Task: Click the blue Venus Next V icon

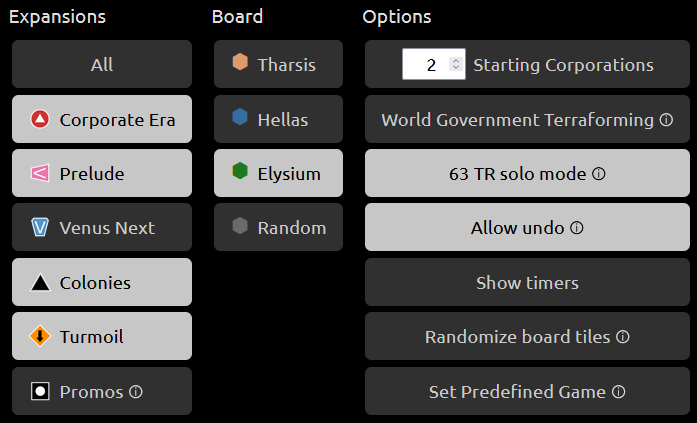Action: click(x=40, y=227)
